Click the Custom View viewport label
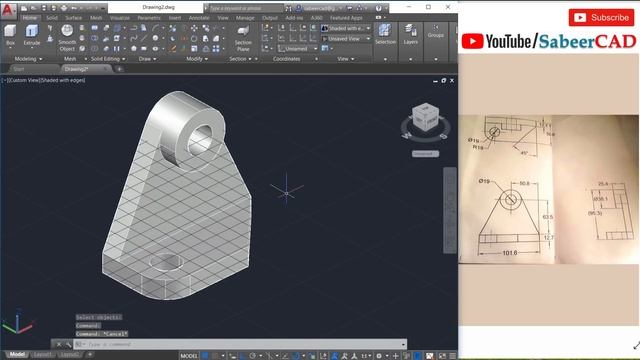 click(23, 80)
